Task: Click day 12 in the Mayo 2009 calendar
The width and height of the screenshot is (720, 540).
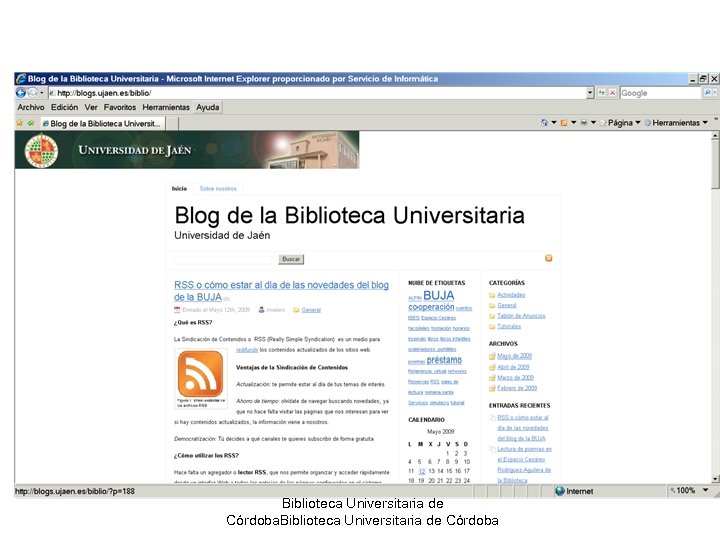Action: pyautogui.click(x=422, y=471)
